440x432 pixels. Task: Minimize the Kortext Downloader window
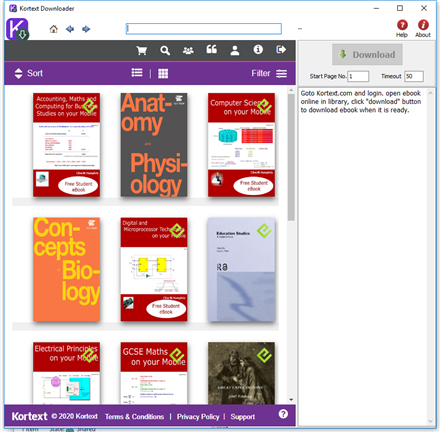[x=376, y=8]
